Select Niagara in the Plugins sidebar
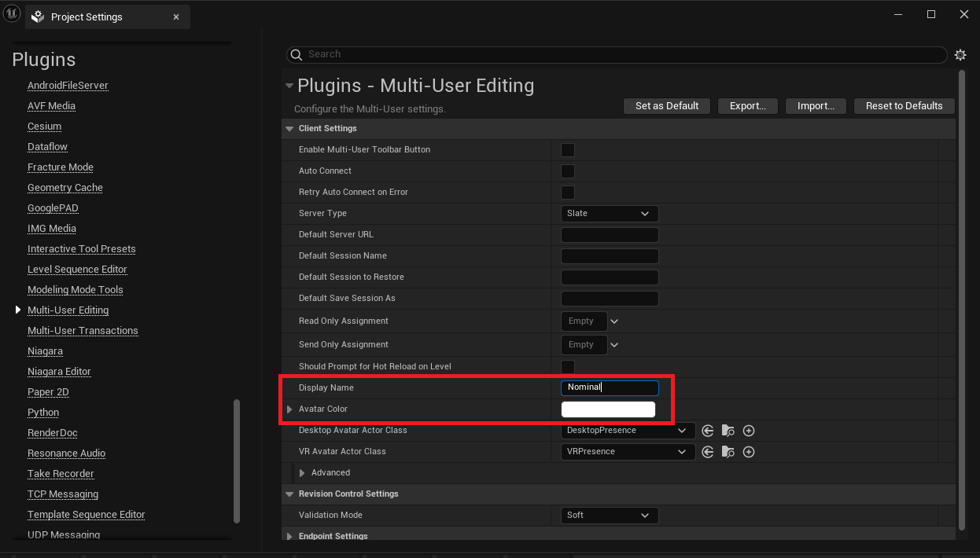The width and height of the screenshot is (980, 558). [45, 351]
